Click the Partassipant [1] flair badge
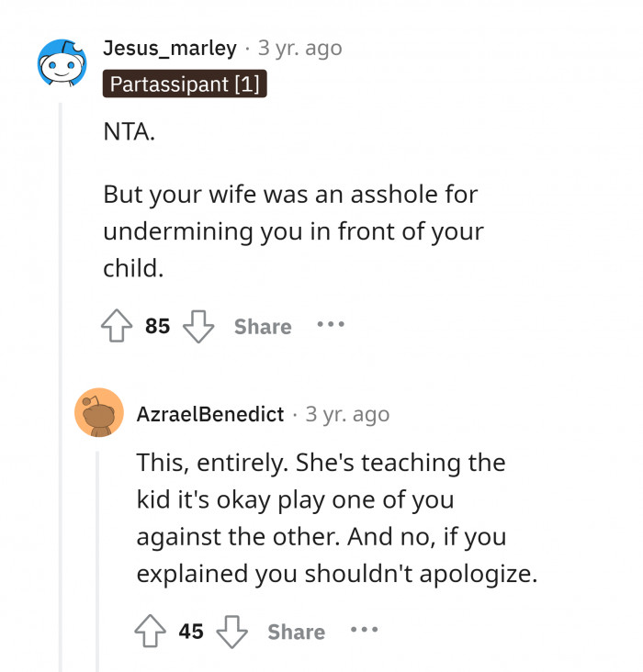Viewport: 643px width, 672px height. coord(185,84)
